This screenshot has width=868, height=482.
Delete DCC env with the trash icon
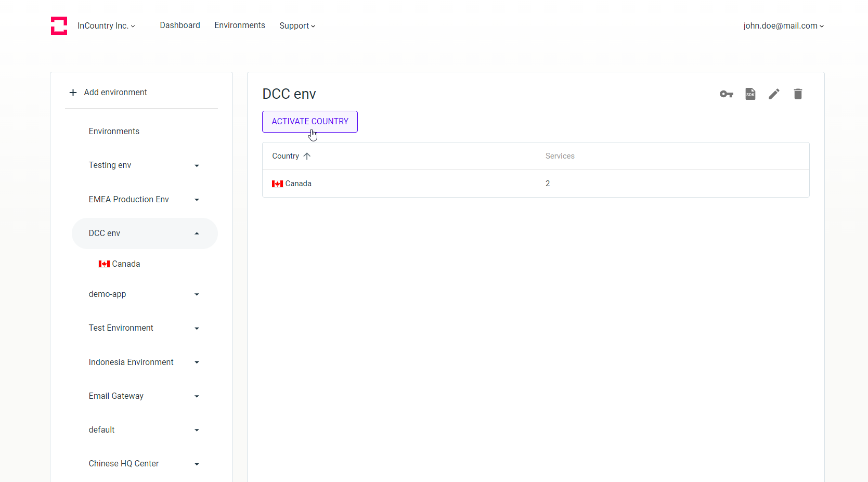pos(798,94)
